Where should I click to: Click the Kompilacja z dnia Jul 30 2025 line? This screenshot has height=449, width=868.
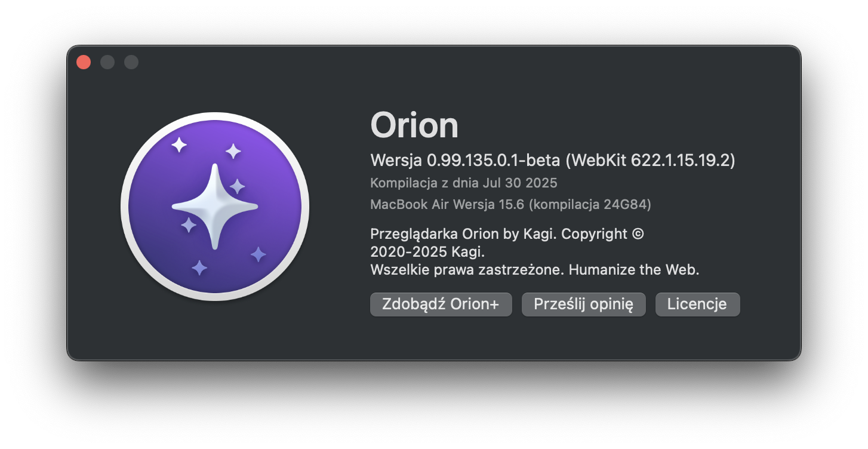point(464,183)
